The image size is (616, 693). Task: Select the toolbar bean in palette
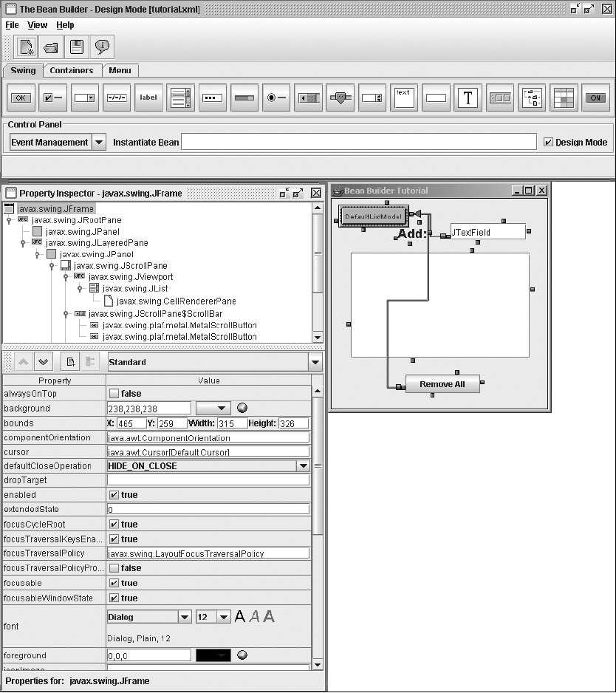[500, 98]
